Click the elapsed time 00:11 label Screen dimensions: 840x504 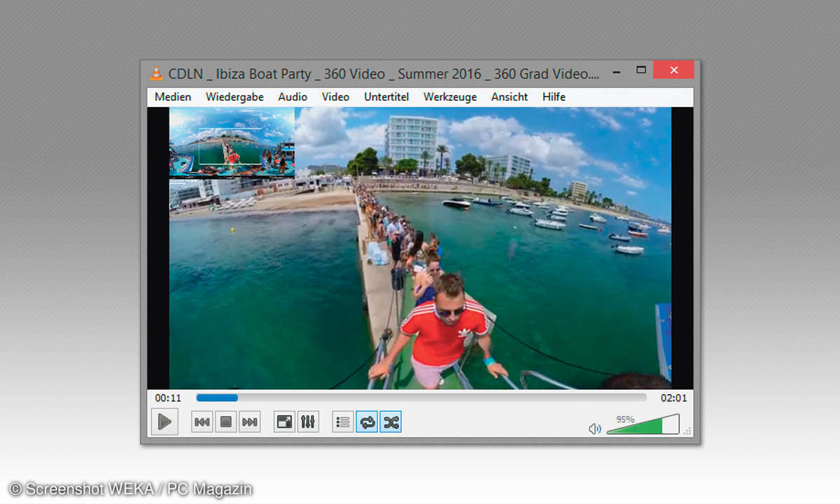(168, 398)
